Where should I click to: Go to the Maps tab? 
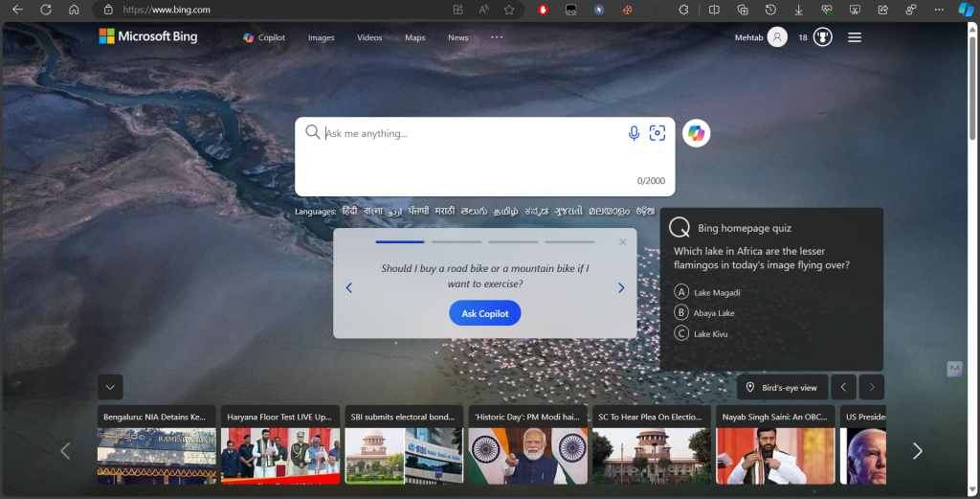click(x=415, y=37)
